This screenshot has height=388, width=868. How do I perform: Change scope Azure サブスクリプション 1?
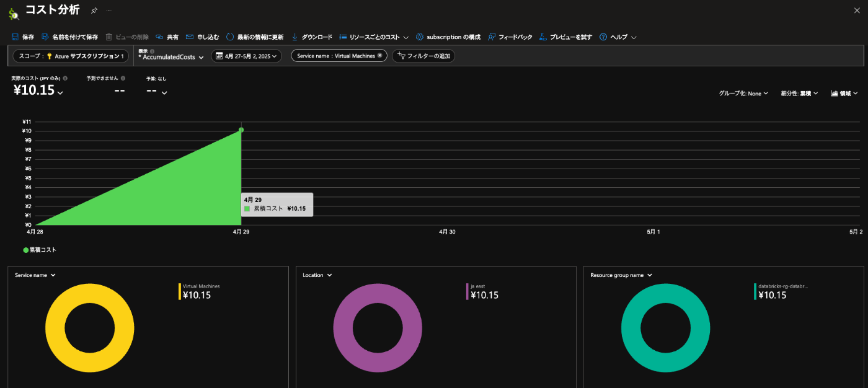pos(71,56)
